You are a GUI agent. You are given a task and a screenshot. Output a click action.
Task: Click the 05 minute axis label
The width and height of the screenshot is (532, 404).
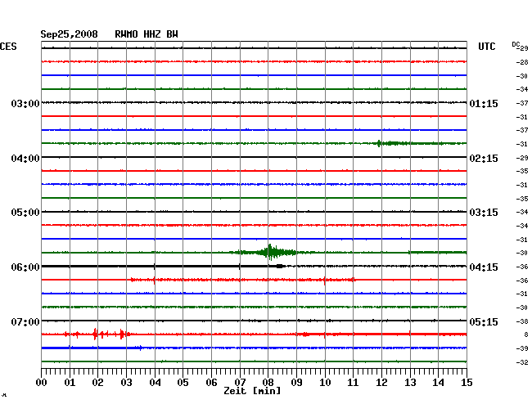[x=183, y=383]
